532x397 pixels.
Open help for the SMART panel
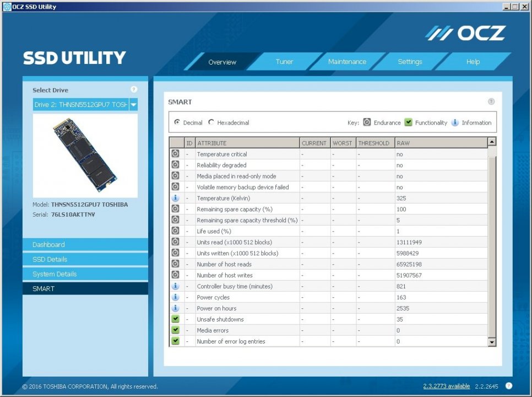[491, 101]
